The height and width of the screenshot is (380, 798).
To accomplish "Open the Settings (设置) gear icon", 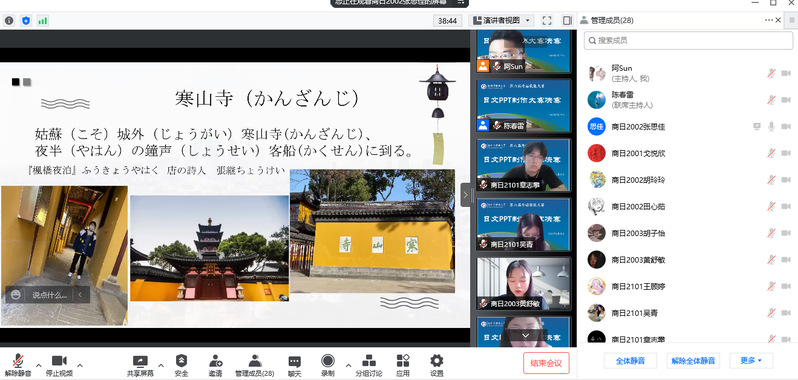I will coord(437,361).
